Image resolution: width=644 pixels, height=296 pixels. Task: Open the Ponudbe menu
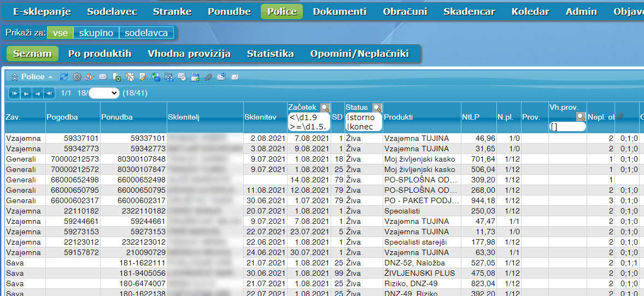tap(229, 11)
